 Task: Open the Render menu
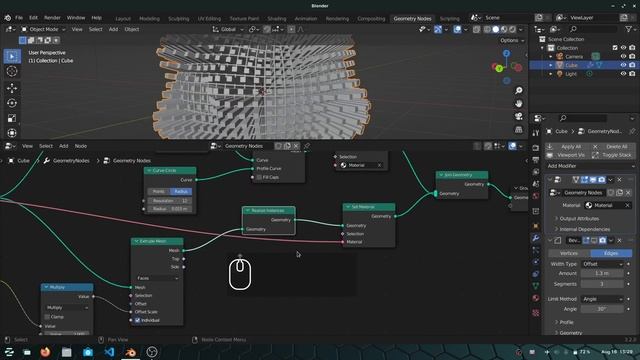52,18
